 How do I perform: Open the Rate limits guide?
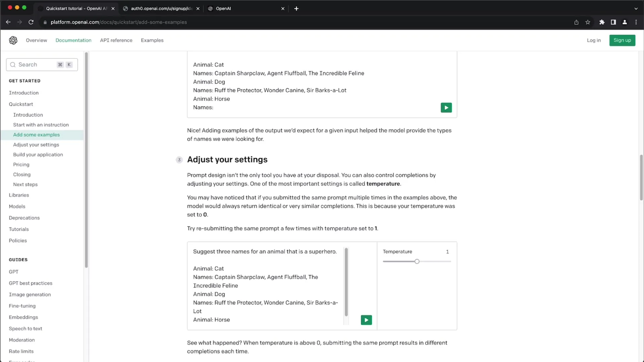21,352
